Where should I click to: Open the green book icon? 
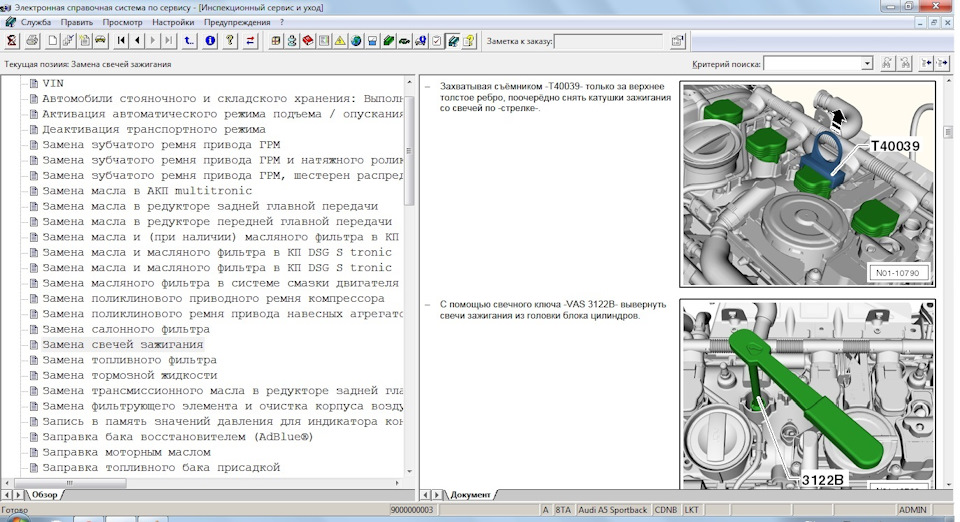pos(388,41)
